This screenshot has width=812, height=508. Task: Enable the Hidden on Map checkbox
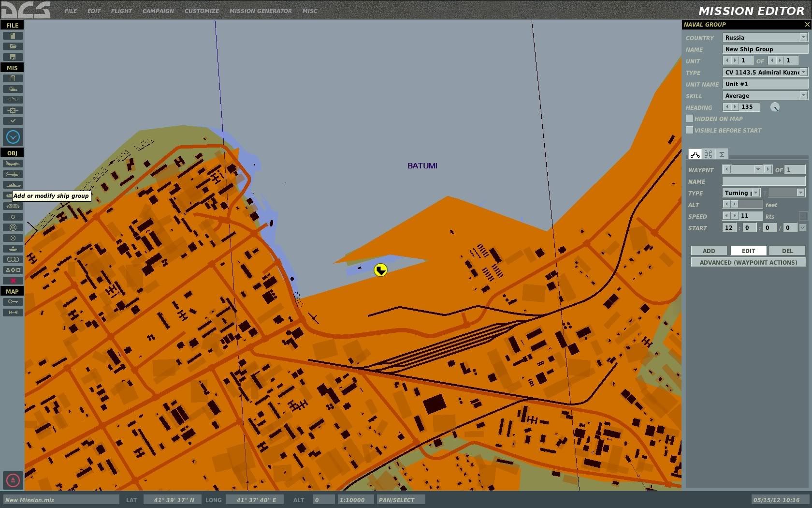pyautogui.click(x=689, y=119)
